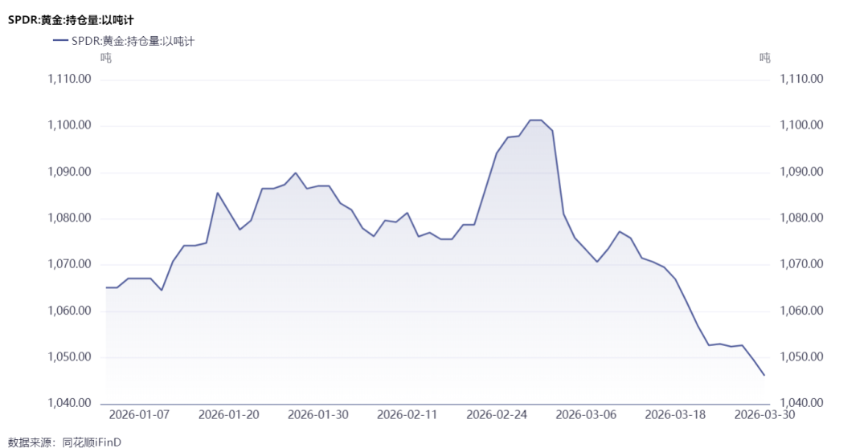Image resolution: width=868 pixels, height=448 pixels.
Task: Click the right axis 1,100.00 value
Action: click(801, 126)
